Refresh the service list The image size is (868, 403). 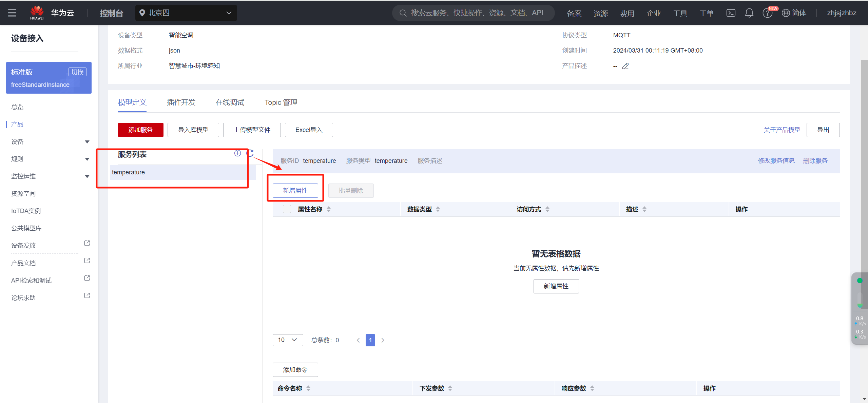250,153
